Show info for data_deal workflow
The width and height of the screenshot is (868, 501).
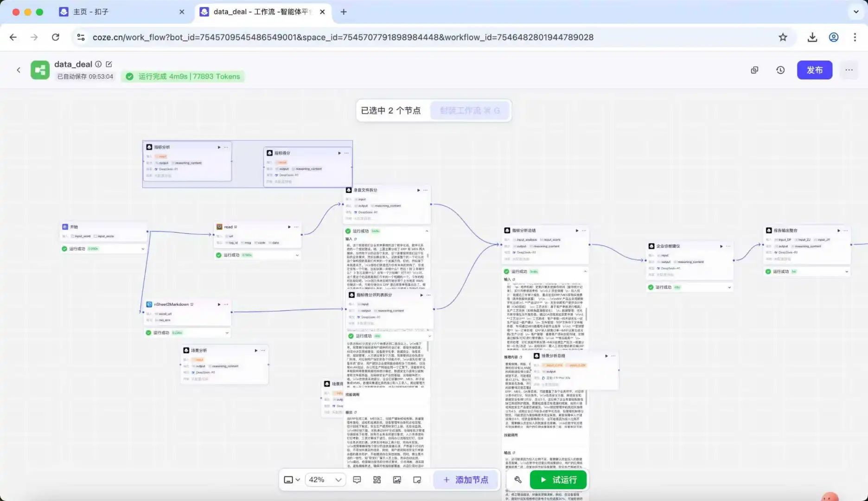pyautogui.click(x=98, y=64)
